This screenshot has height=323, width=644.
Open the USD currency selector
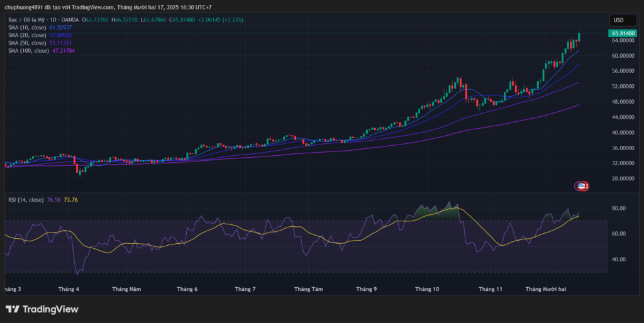(618, 20)
